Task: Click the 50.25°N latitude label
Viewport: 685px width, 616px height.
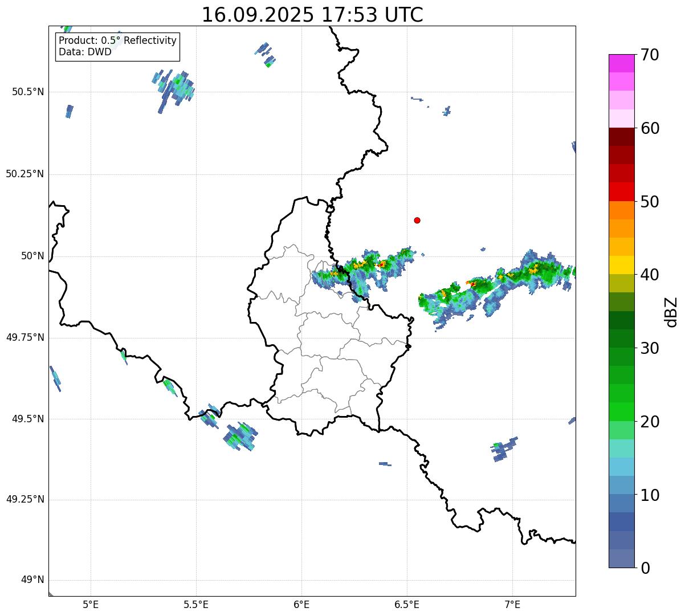Action: 25,174
